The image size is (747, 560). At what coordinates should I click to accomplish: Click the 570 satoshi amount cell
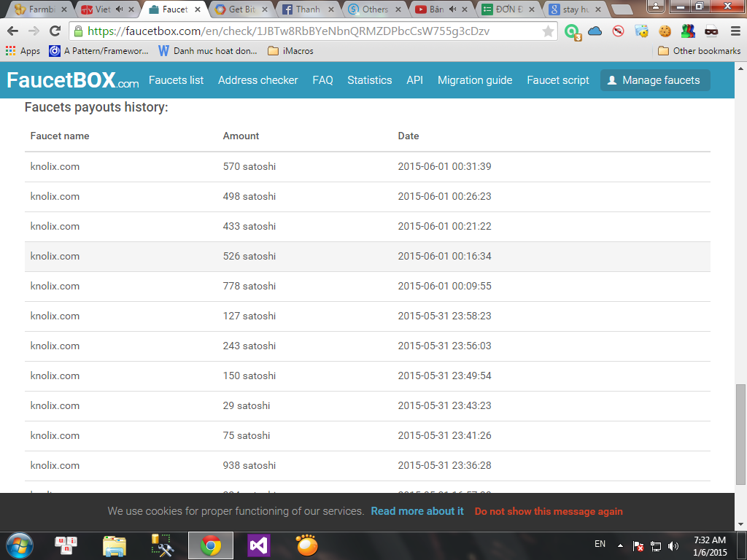click(249, 167)
